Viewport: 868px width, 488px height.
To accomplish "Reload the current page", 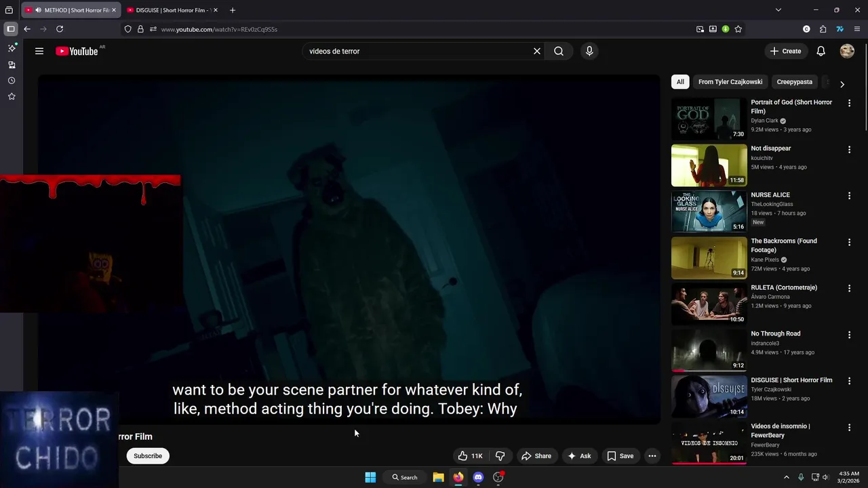I will coord(60,29).
